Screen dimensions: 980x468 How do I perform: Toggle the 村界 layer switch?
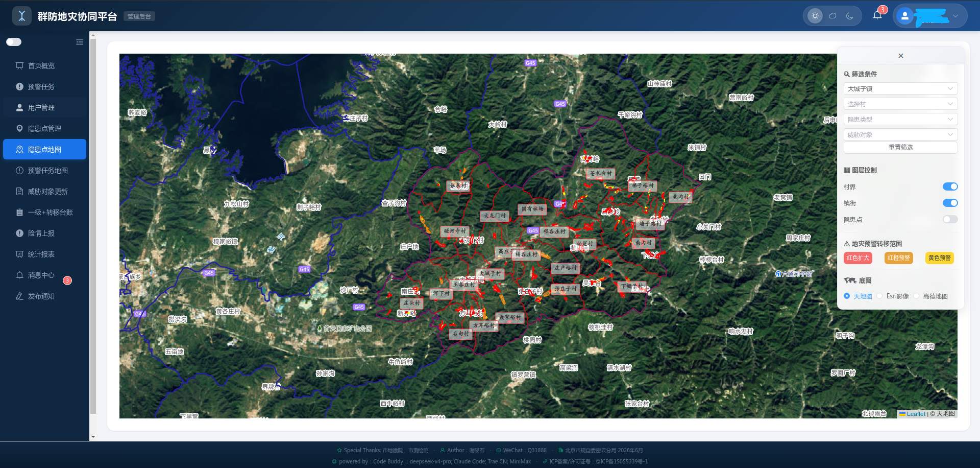(950, 187)
